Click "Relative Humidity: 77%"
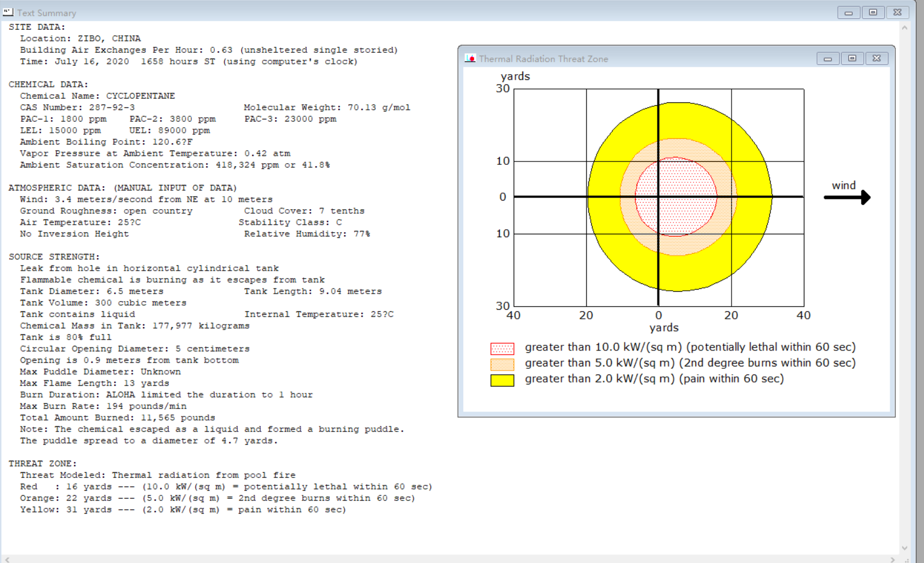The height and width of the screenshot is (563, 924). pos(307,234)
